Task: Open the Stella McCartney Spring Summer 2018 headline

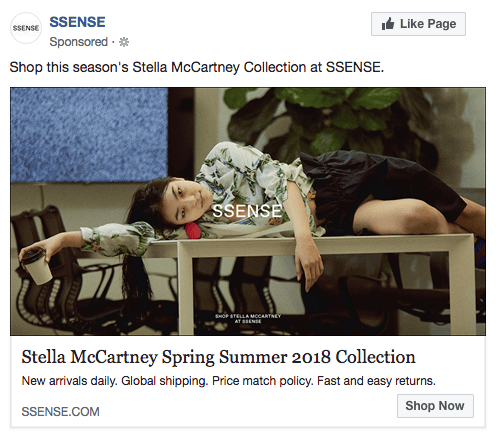Action: [x=218, y=357]
